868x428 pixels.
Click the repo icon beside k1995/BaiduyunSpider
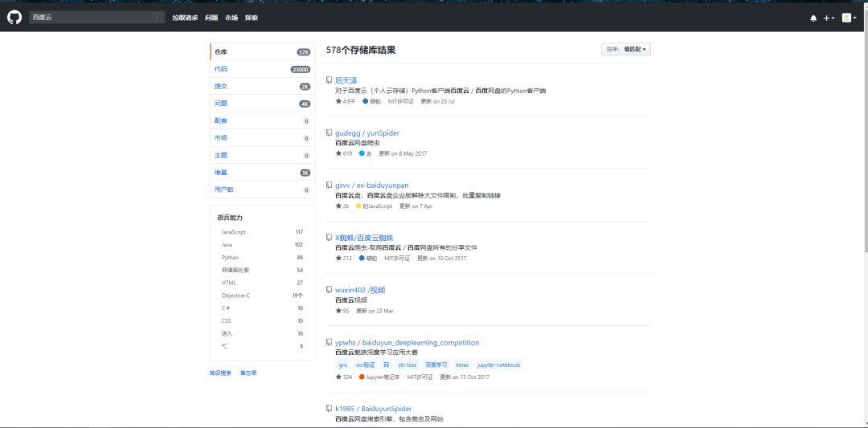(329, 409)
